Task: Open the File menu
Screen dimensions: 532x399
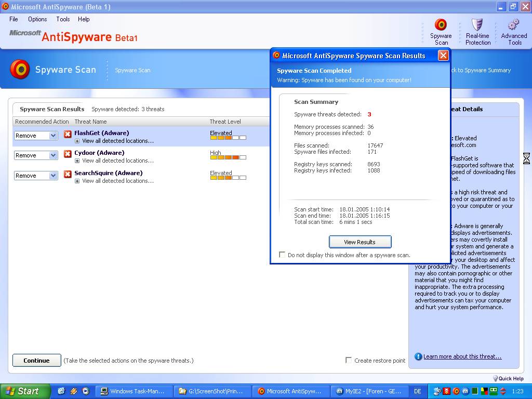Action: point(14,19)
